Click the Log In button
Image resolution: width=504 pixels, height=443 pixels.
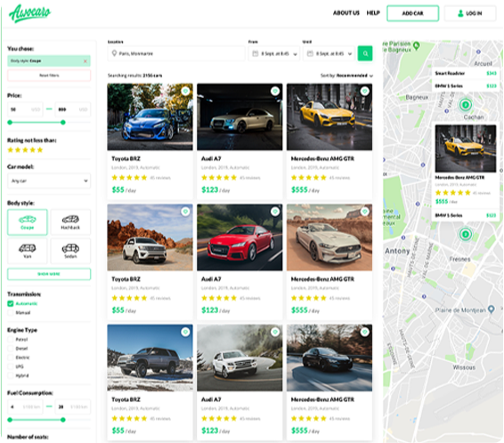coord(470,13)
